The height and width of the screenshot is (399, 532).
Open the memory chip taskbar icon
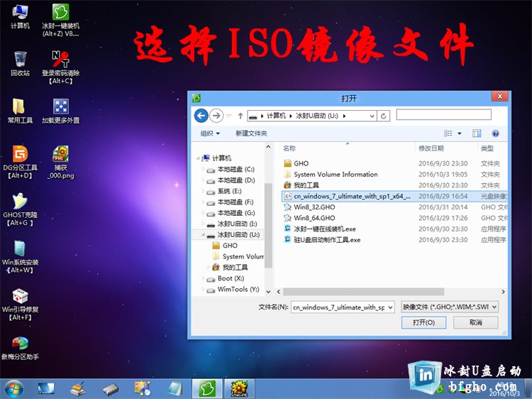tap(111, 389)
